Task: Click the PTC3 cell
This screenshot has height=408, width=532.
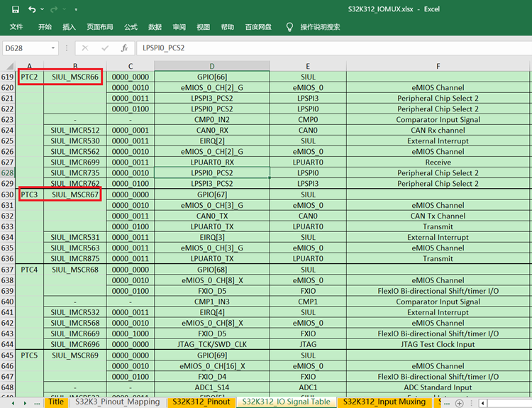Action: 29,195
